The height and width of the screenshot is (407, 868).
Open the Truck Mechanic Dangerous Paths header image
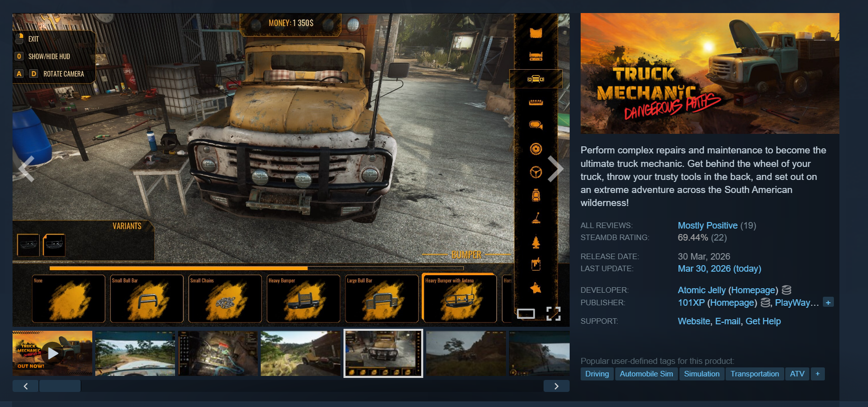point(710,73)
